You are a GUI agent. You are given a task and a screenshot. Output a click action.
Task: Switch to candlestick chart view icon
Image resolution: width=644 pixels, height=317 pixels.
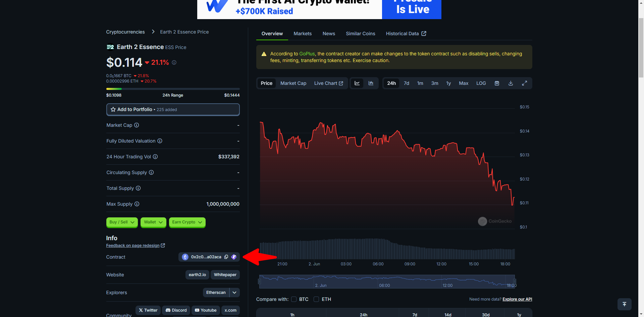pyautogui.click(x=371, y=83)
